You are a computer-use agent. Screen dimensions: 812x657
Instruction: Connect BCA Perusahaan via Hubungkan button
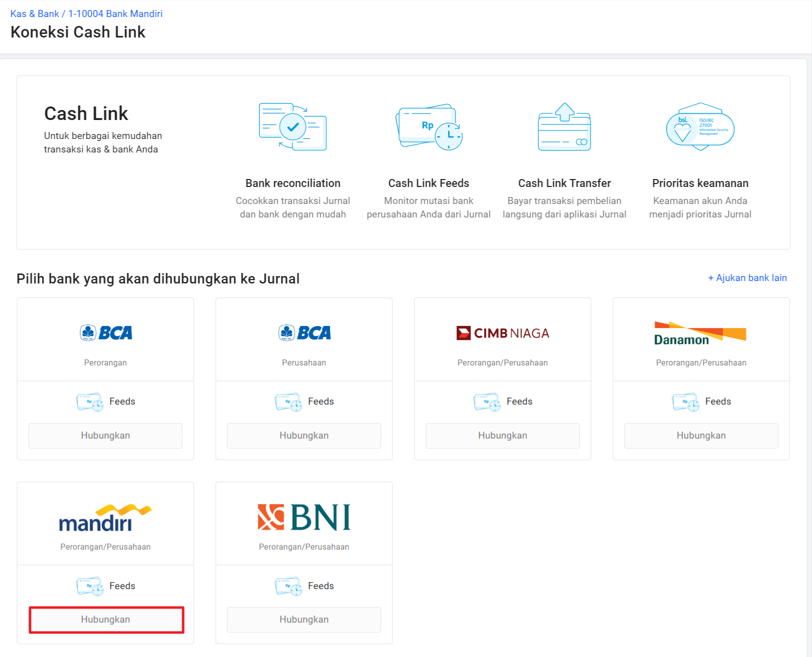click(x=304, y=435)
